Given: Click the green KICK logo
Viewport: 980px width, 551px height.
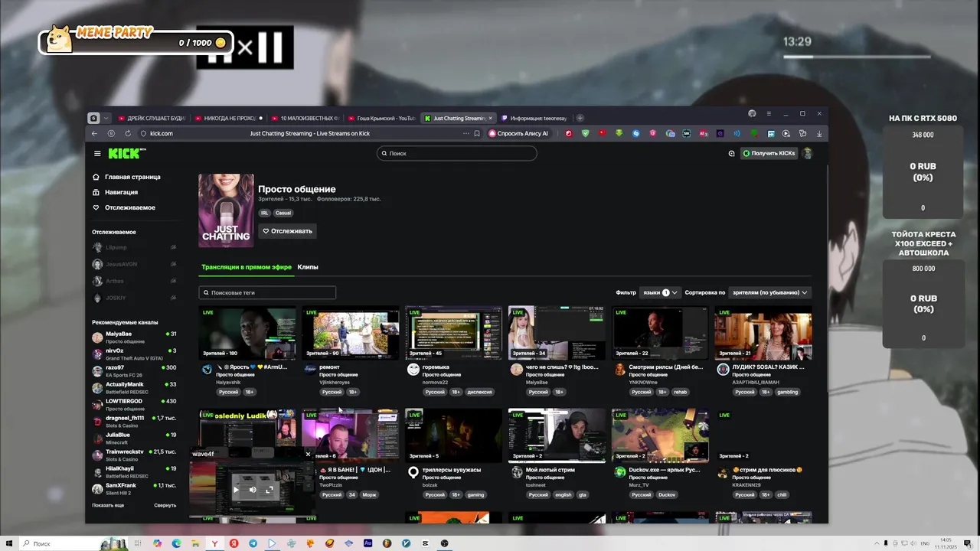Looking at the screenshot, I should [126, 153].
